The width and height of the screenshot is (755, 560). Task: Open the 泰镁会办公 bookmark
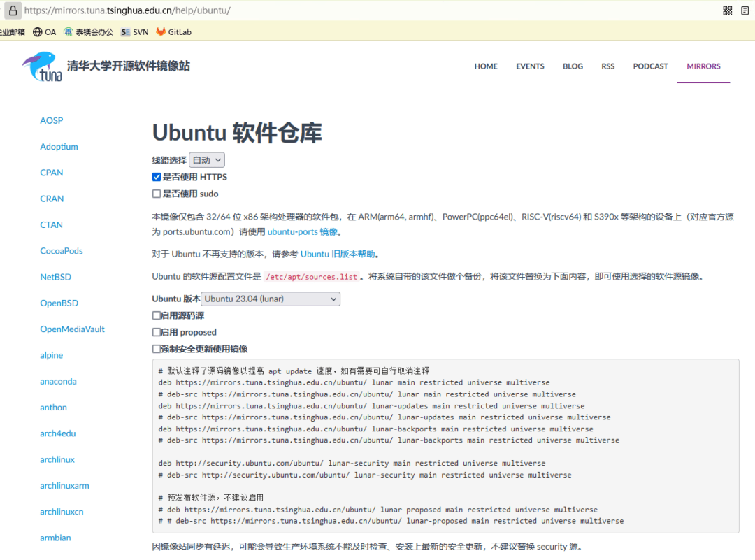pyautogui.click(x=89, y=31)
